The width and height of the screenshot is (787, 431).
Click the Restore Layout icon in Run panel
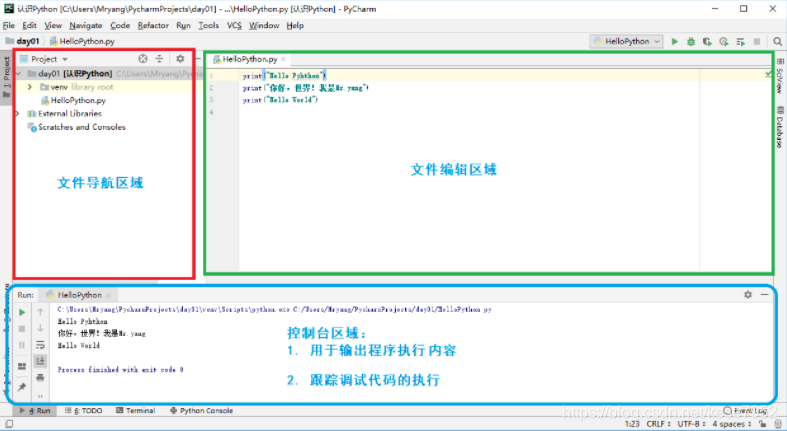pyautogui.click(x=22, y=366)
